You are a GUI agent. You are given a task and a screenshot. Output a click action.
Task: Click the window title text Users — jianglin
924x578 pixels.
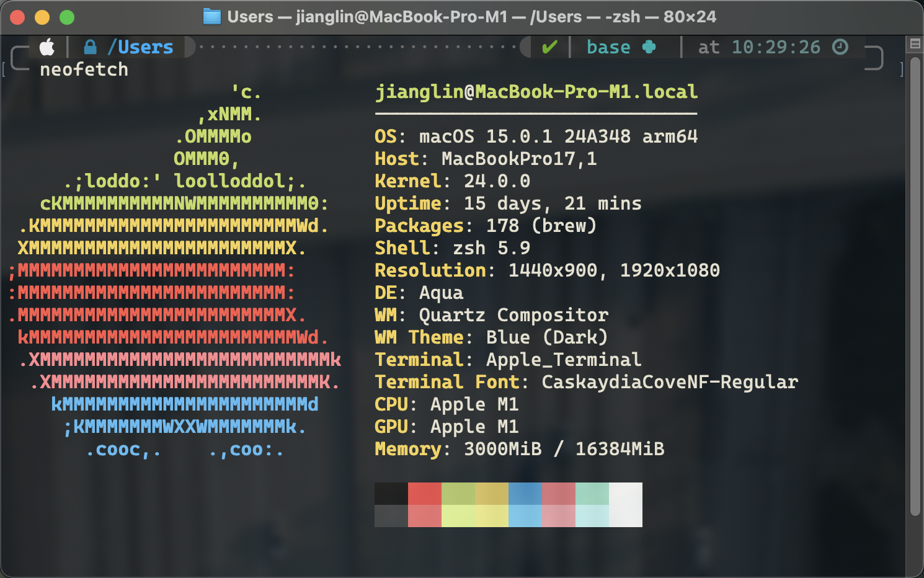[471, 17]
